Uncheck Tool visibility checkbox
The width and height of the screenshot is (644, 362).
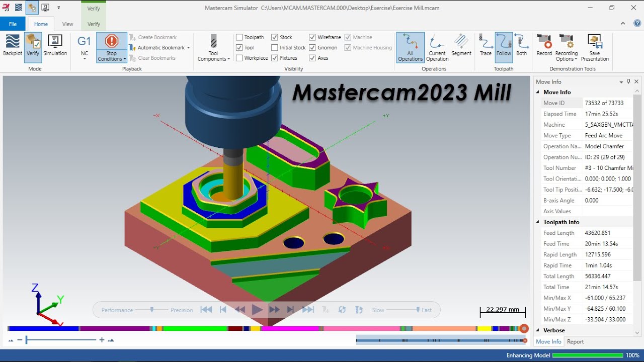pyautogui.click(x=239, y=48)
